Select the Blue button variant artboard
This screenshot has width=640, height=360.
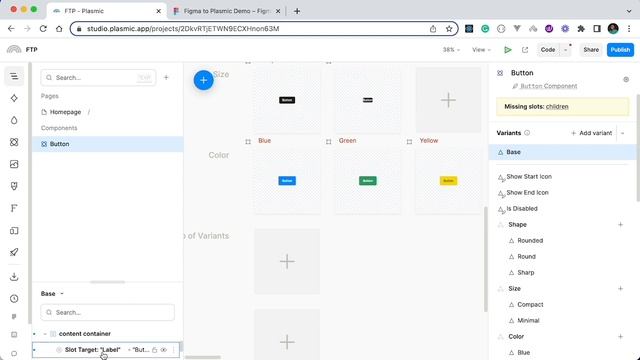pyautogui.click(x=287, y=181)
